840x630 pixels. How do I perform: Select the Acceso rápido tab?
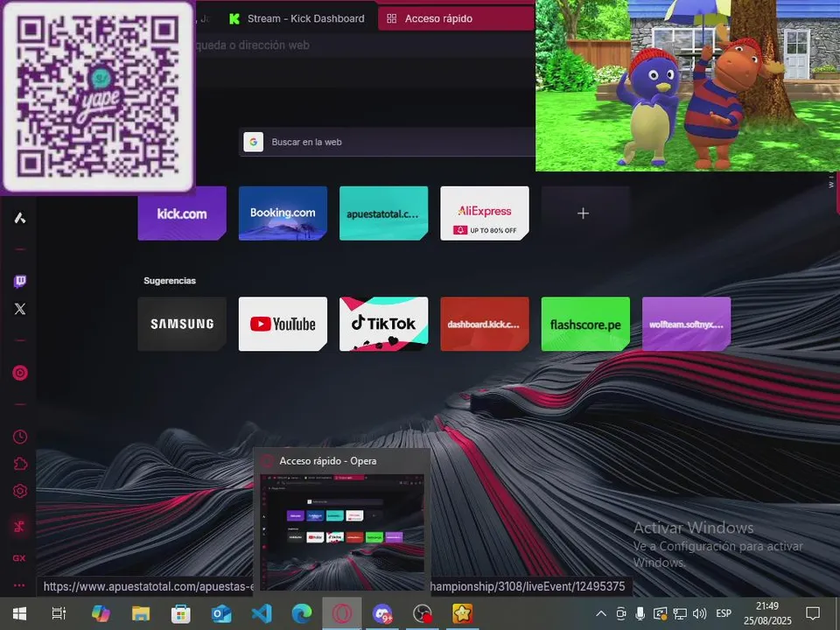455,18
